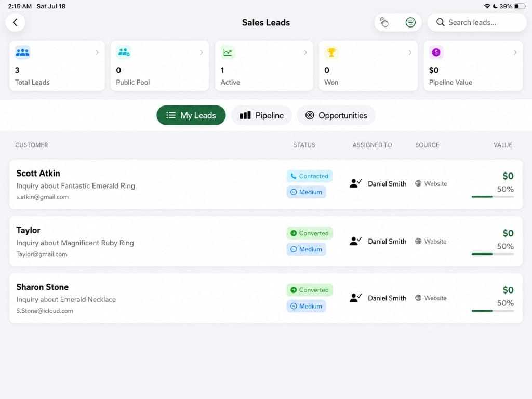Click the Total Leads people icon
Viewport: 532px width, 399px height.
23,52
